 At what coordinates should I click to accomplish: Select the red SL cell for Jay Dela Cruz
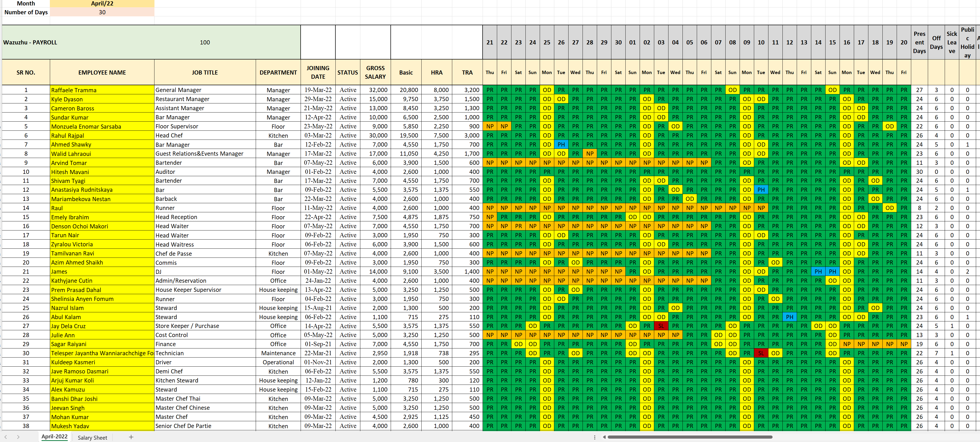(661, 326)
